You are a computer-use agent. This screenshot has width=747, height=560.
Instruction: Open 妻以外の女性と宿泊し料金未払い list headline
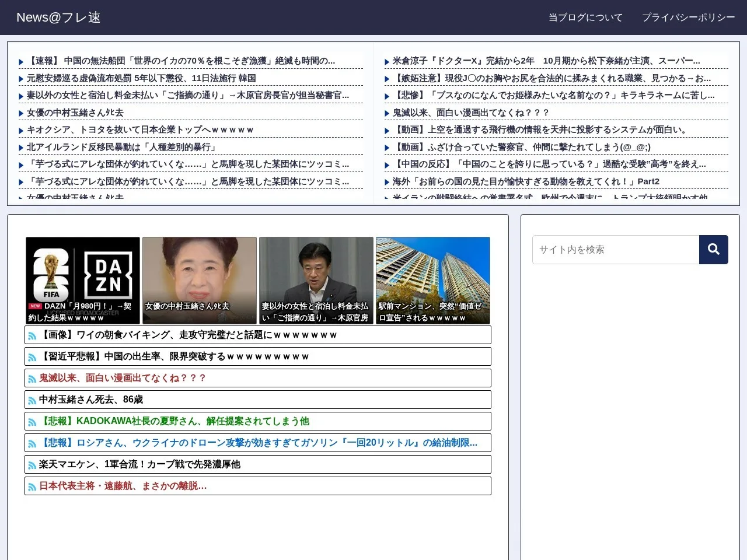pyautogui.click(x=188, y=95)
